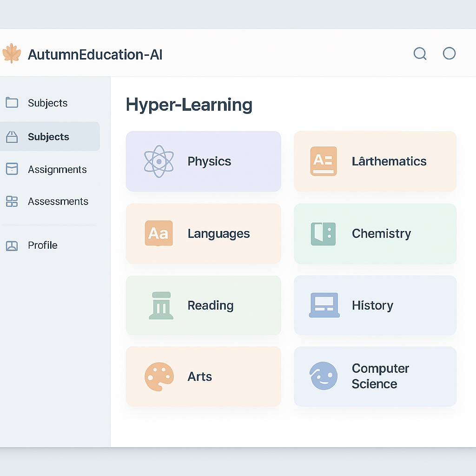Click the Computer Science smiley icon
The width and height of the screenshot is (476, 476).
coord(324,376)
